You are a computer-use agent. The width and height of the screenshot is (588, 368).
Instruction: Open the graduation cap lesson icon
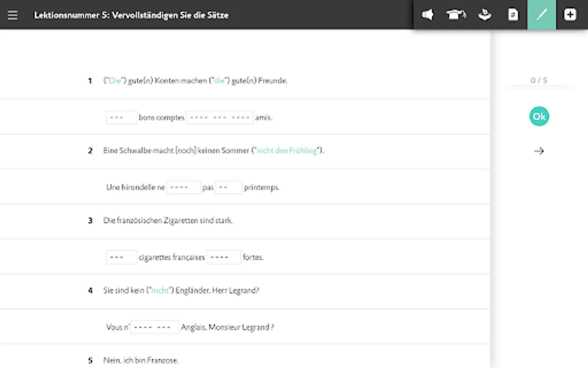tap(456, 15)
